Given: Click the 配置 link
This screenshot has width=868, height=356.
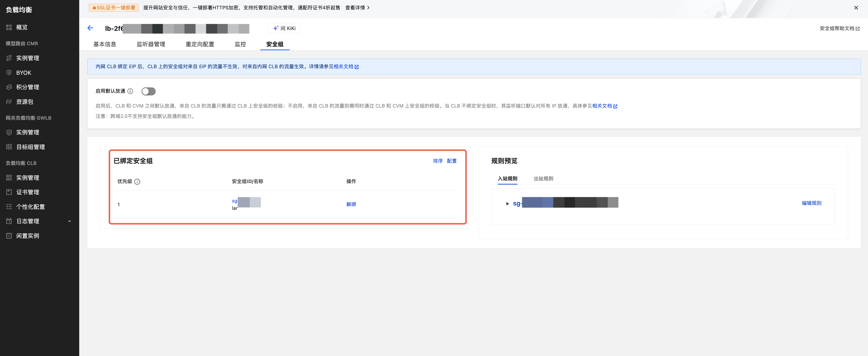Looking at the screenshot, I should (x=451, y=161).
